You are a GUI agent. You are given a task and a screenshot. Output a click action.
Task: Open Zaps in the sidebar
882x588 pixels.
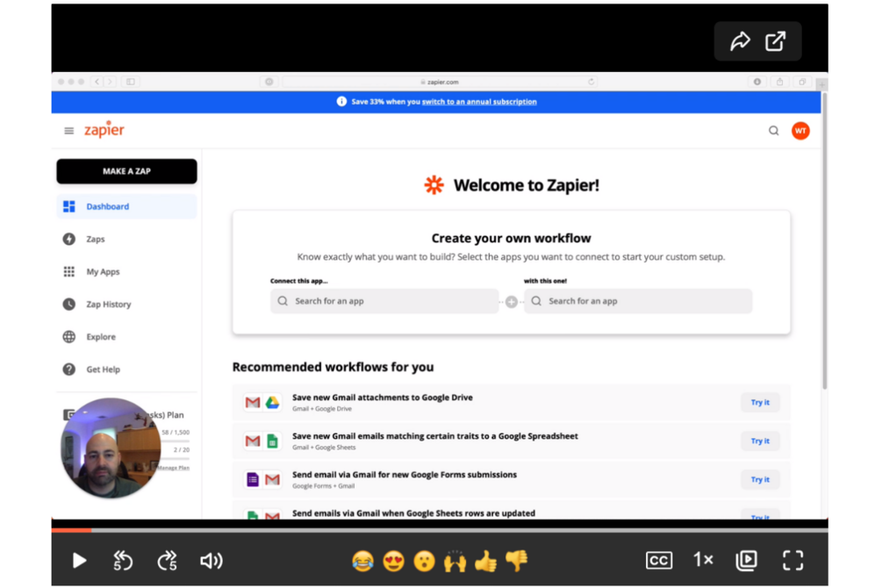(126, 239)
